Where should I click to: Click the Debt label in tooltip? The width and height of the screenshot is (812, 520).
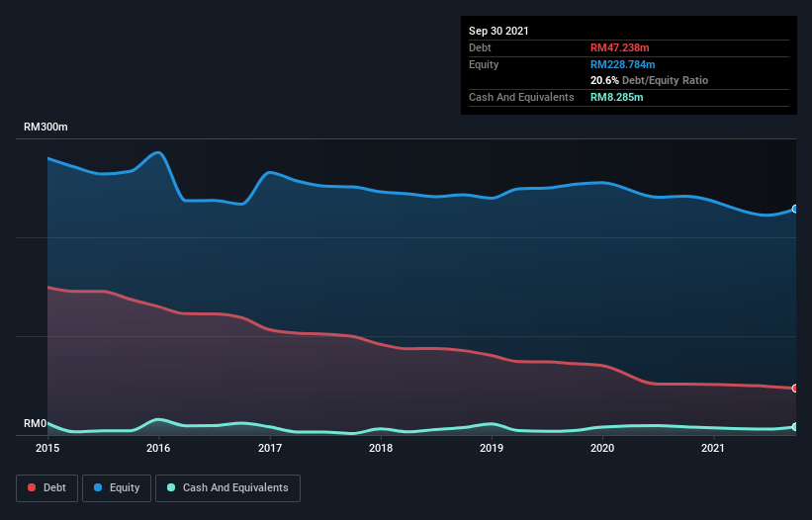[x=480, y=47]
